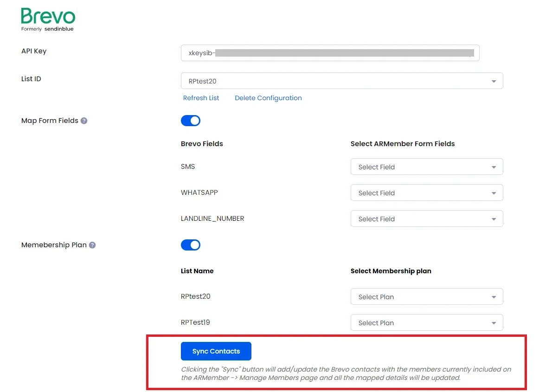This screenshot has width=552, height=392.
Task: Open Select Field dropdown for SMS
Action: pyautogui.click(x=427, y=167)
